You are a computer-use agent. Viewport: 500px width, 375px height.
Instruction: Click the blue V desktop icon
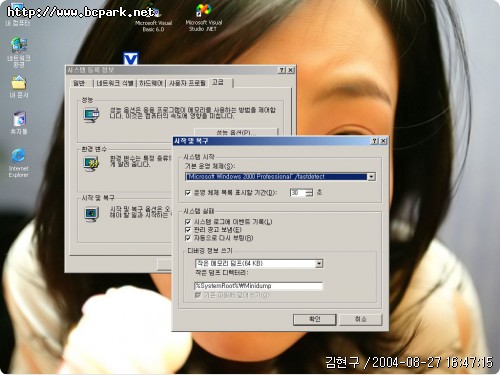(130, 58)
